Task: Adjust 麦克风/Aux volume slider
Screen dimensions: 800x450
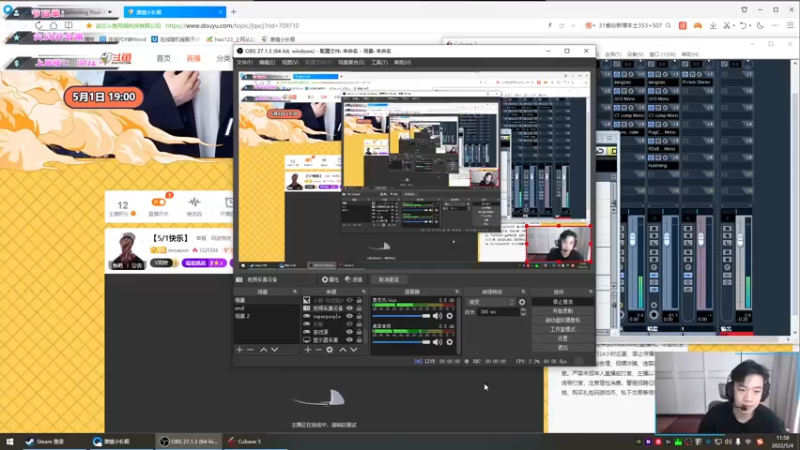Action: tap(401, 316)
